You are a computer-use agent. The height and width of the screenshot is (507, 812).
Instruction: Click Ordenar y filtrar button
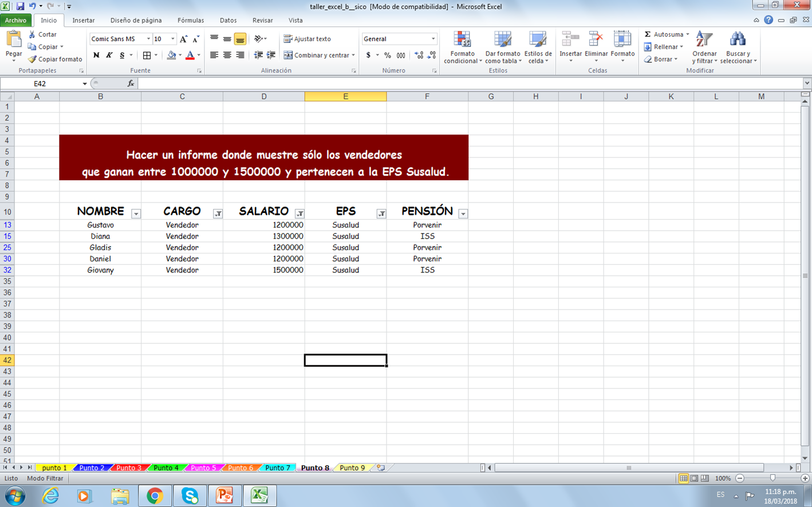(x=704, y=47)
